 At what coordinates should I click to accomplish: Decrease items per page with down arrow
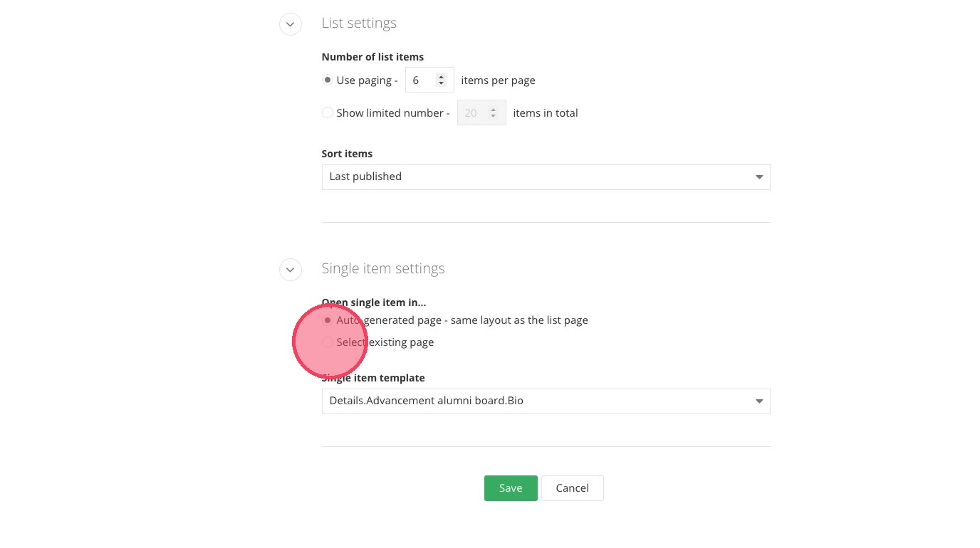tap(442, 84)
